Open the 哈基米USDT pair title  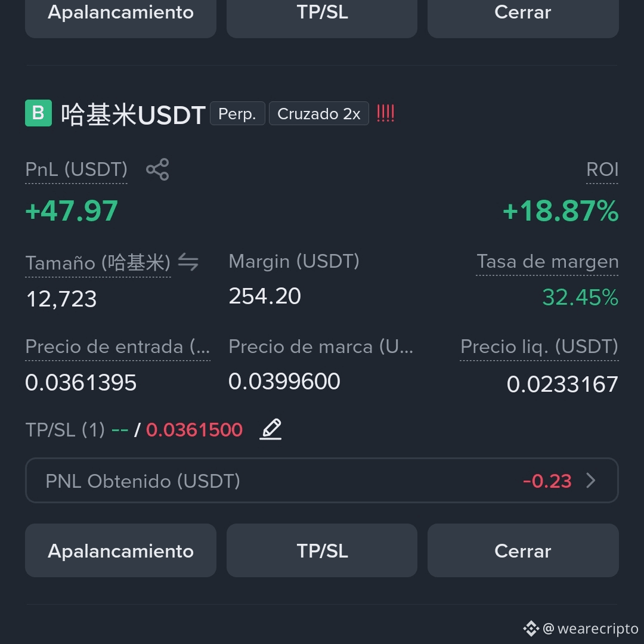[x=133, y=114]
